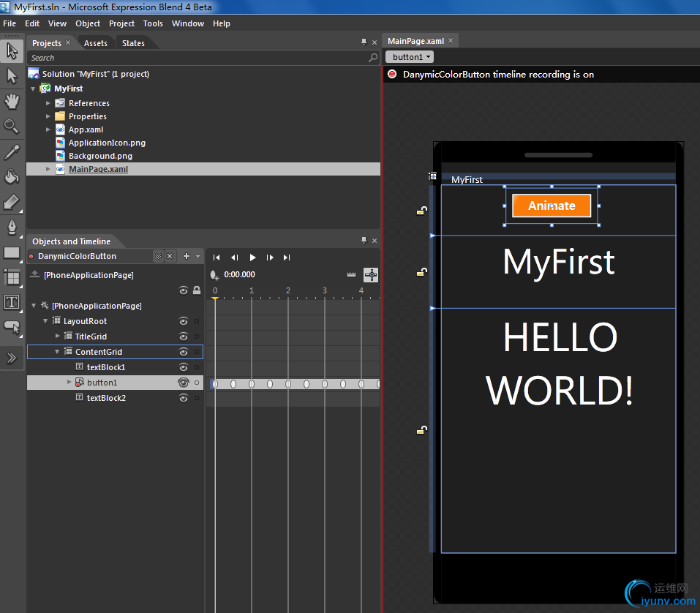
Task: Open the storyboard picker double-chevron
Action: point(158,256)
